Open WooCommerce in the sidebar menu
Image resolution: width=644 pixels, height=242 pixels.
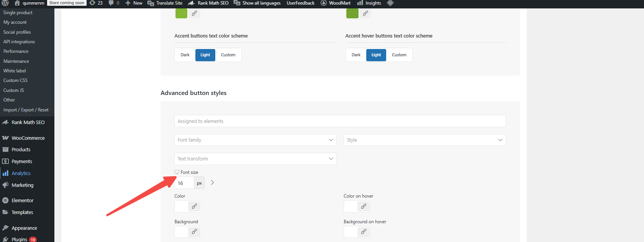click(28, 138)
